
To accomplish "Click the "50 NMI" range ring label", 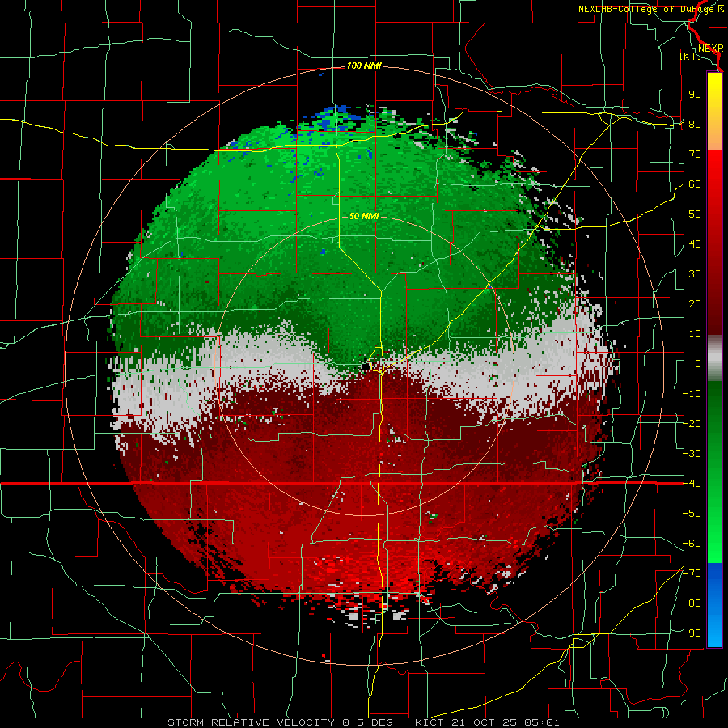I will click(x=364, y=216).
